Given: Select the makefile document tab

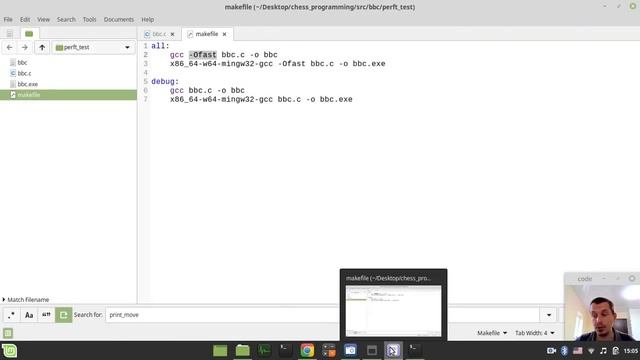Looking at the screenshot, I should pyautogui.click(x=207, y=34).
